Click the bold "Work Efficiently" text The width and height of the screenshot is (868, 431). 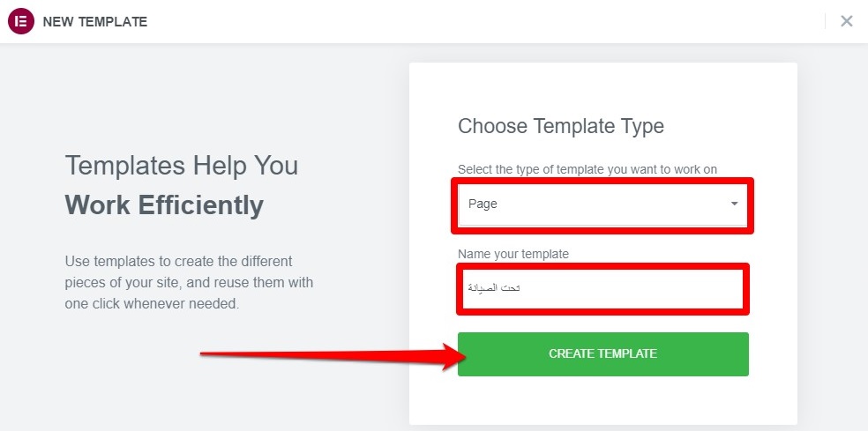point(164,205)
